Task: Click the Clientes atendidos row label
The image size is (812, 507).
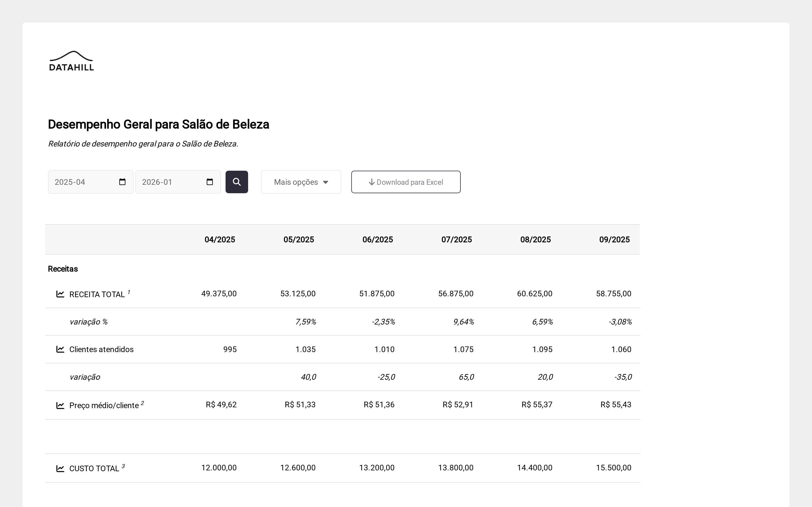Action: (x=101, y=349)
